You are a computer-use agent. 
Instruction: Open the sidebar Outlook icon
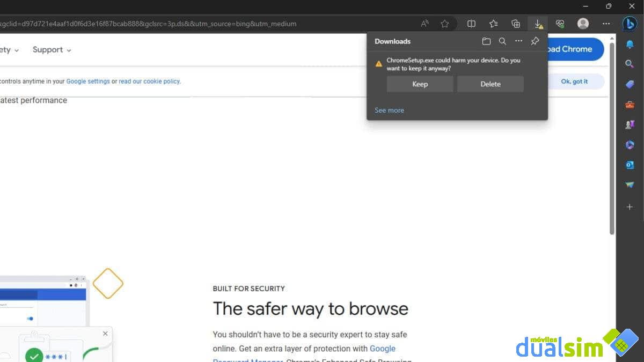click(x=630, y=165)
